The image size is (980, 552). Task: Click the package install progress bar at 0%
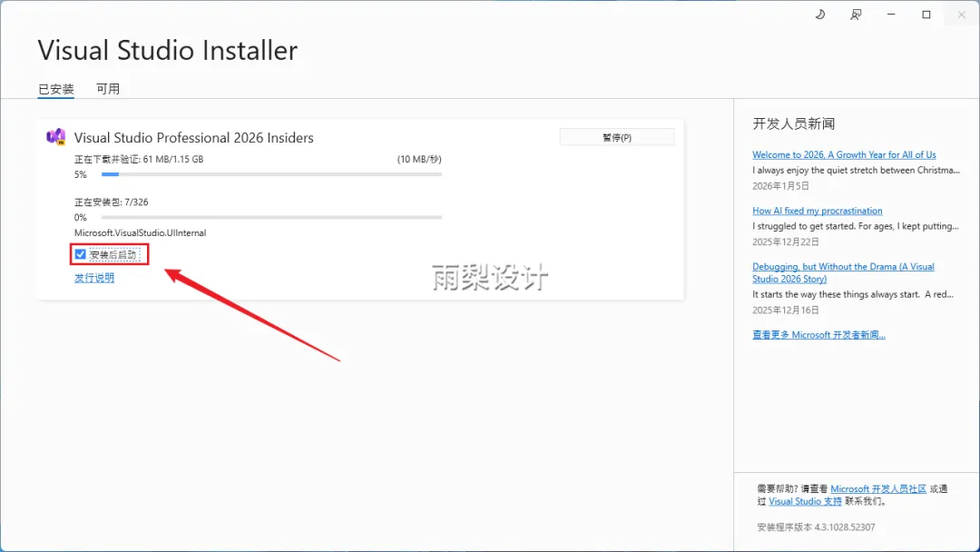point(271,218)
